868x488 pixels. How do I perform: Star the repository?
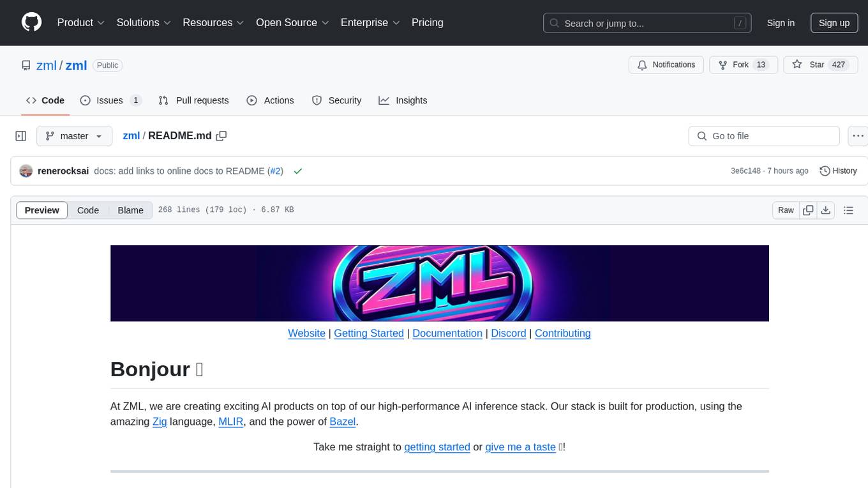pyautogui.click(x=819, y=65)
